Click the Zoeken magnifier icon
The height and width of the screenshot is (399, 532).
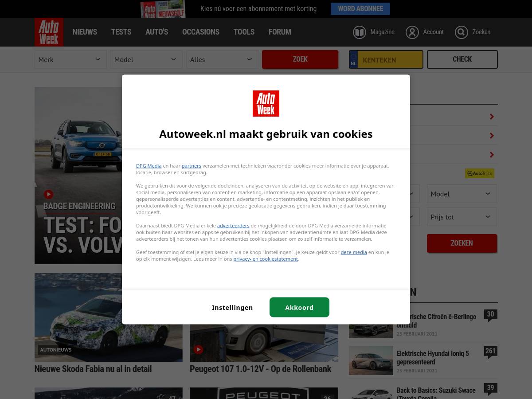(461, 32)
